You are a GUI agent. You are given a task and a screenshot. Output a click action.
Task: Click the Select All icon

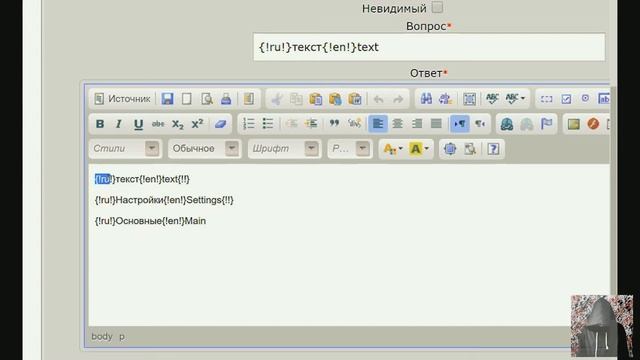point(469,99)
